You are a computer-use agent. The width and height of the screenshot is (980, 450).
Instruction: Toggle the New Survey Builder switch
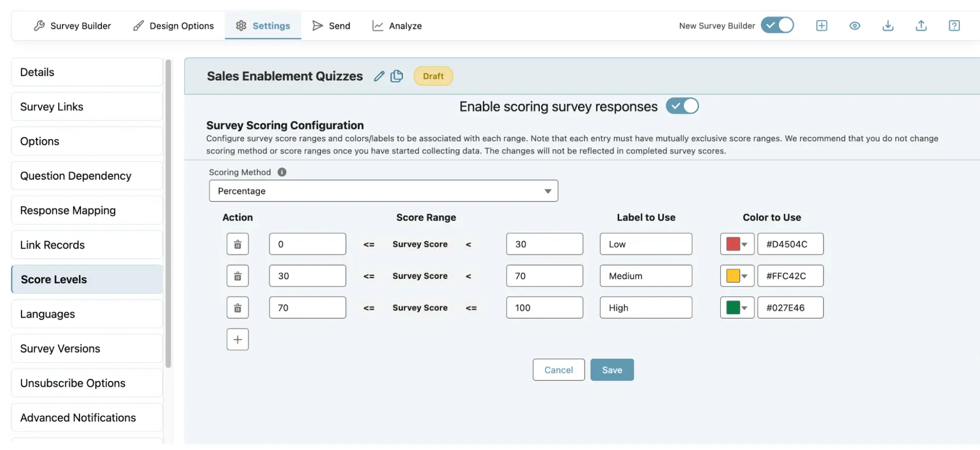point(777,25)
